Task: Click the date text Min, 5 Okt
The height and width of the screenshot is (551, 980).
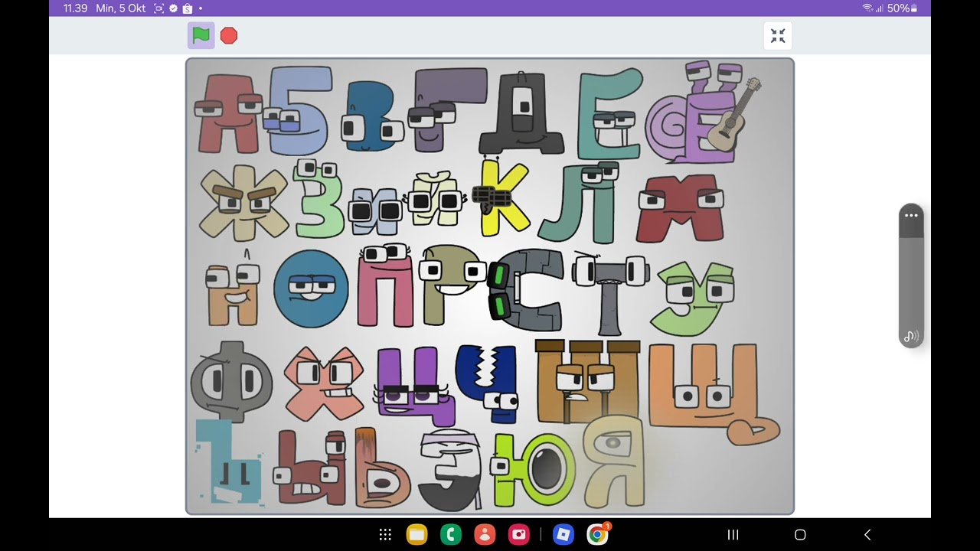Action: (120, 8)
